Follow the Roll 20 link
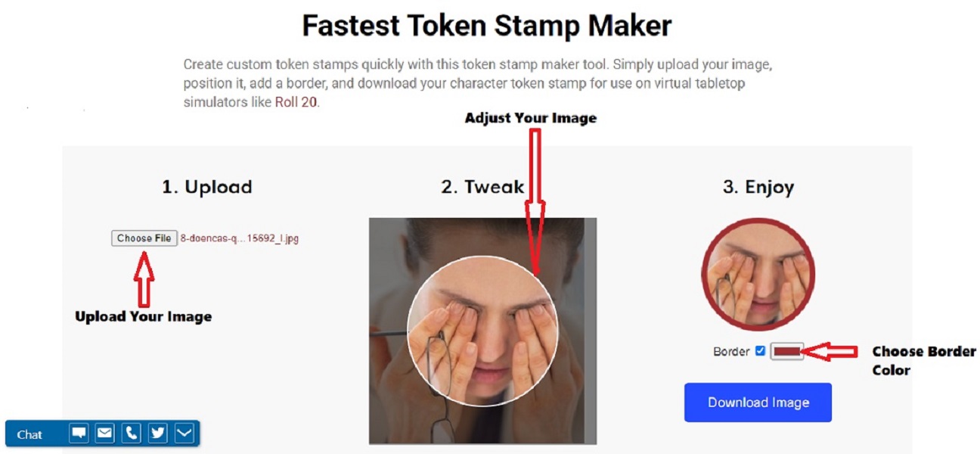 pyautogui.click(x=296, y=102)
